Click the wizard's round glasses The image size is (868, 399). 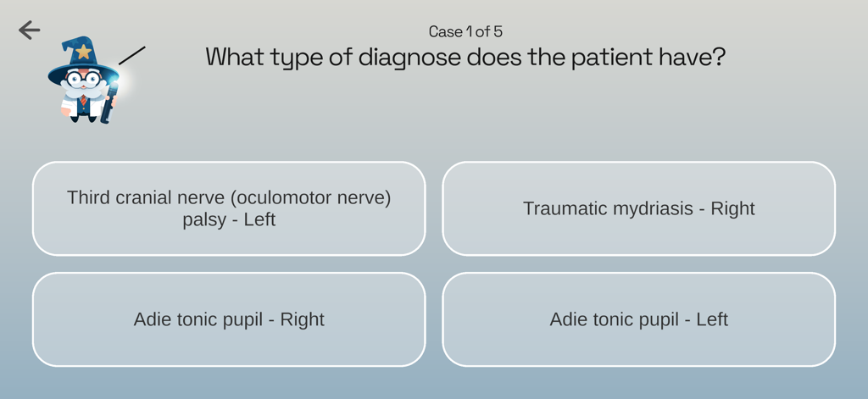pyautogui.click(x=81, y=80)
